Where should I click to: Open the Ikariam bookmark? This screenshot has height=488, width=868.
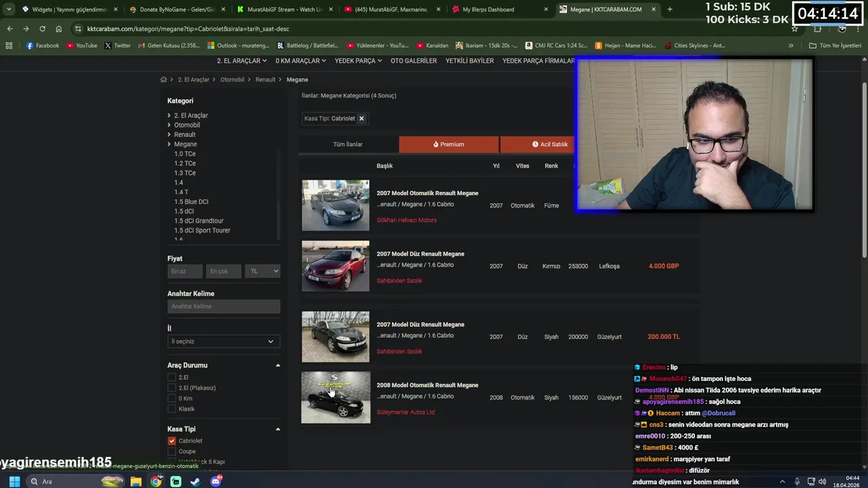tap(486, 45)
